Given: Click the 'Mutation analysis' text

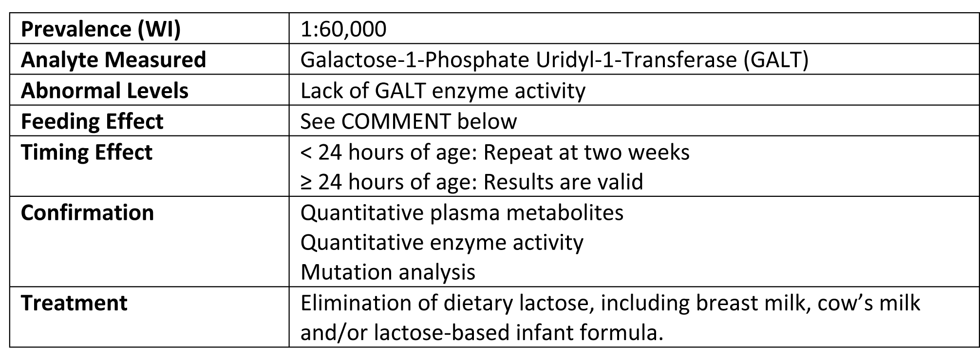Looking at the screenshot, I should (x=388, y=272).
